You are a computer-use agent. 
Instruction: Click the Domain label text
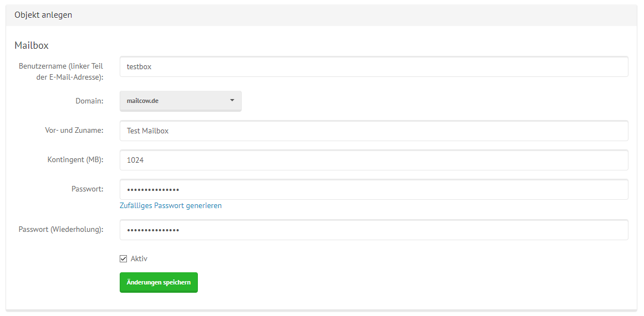pyautogui.click(x=89, y=101)
